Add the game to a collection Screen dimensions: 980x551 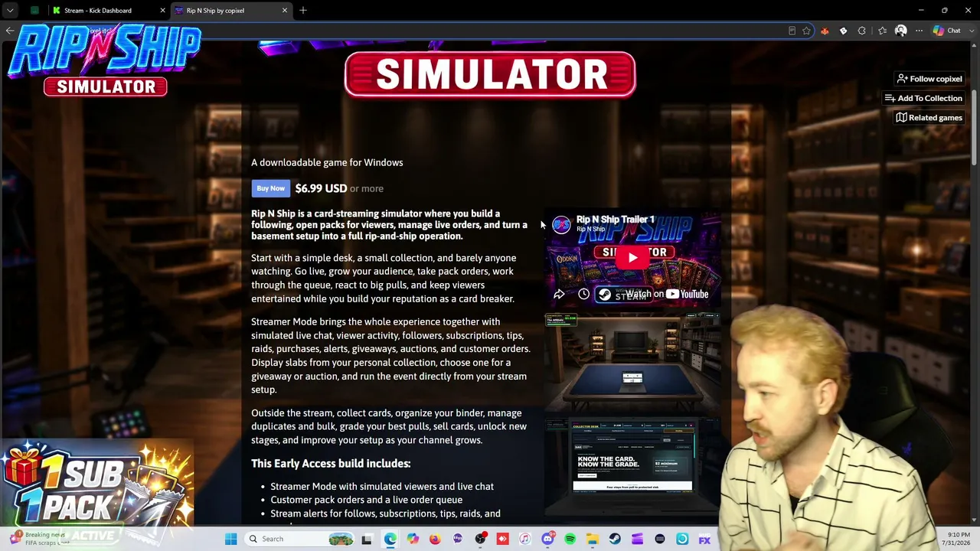click(x=923, y=98)
